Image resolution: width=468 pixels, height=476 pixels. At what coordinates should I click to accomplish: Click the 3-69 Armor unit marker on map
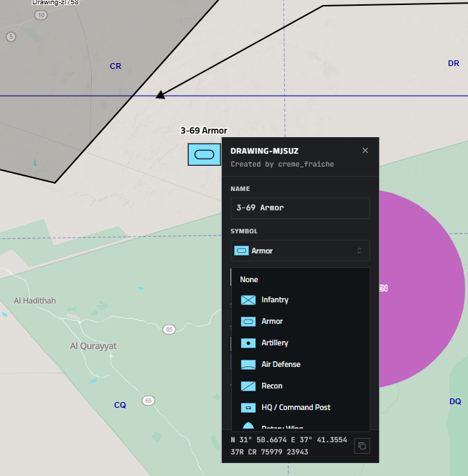click(205, 154)
